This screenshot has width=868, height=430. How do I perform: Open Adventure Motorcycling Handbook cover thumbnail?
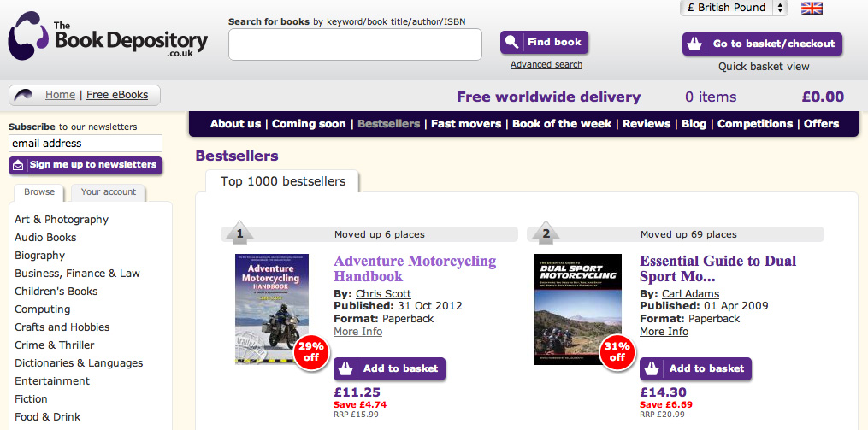pos(272,308)
